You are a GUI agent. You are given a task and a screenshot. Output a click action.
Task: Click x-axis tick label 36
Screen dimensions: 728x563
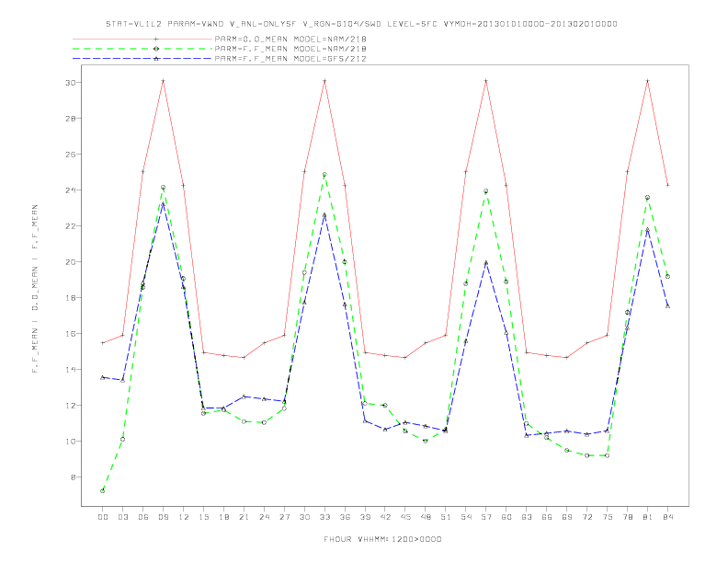345,517
